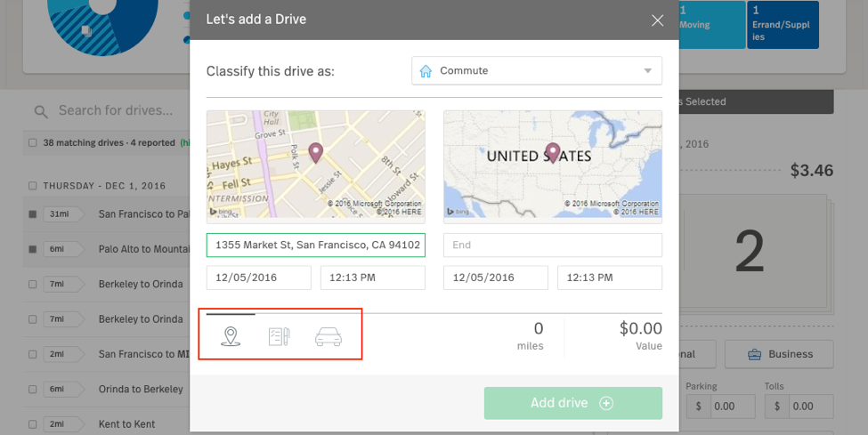Screen dimensions: 868x435
Task: Click the search magnifier icon
Action: click(40, 112)
